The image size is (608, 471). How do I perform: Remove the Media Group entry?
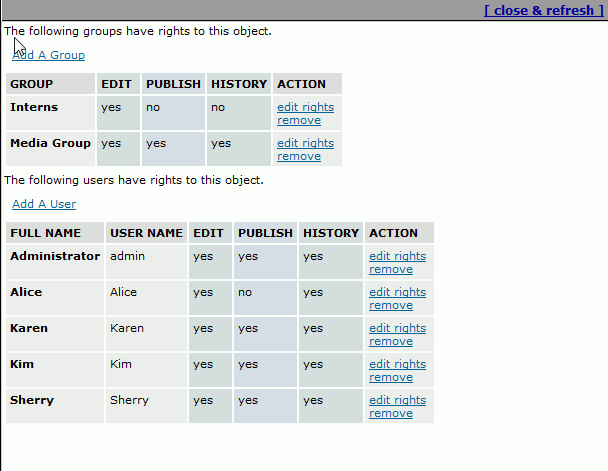299,156
